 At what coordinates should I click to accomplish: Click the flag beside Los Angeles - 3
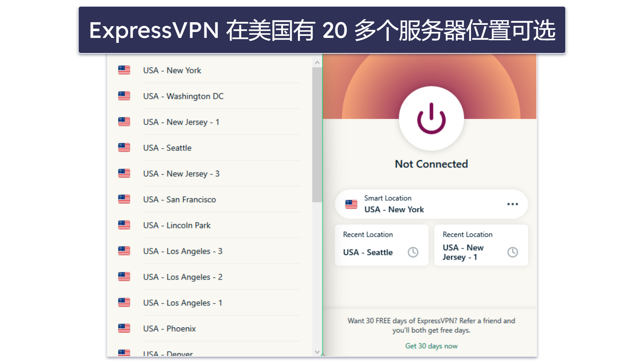124,251
